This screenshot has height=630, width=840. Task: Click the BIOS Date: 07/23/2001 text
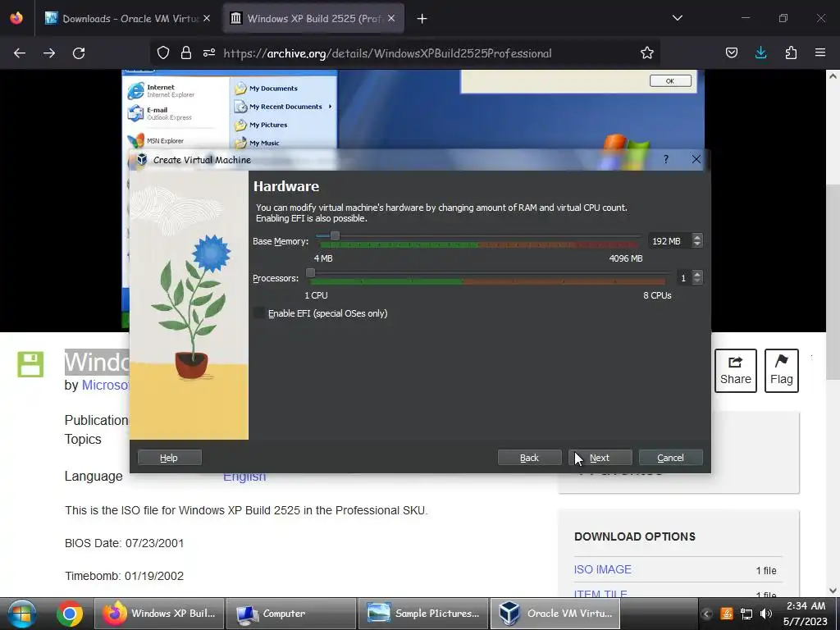[125, 543]
